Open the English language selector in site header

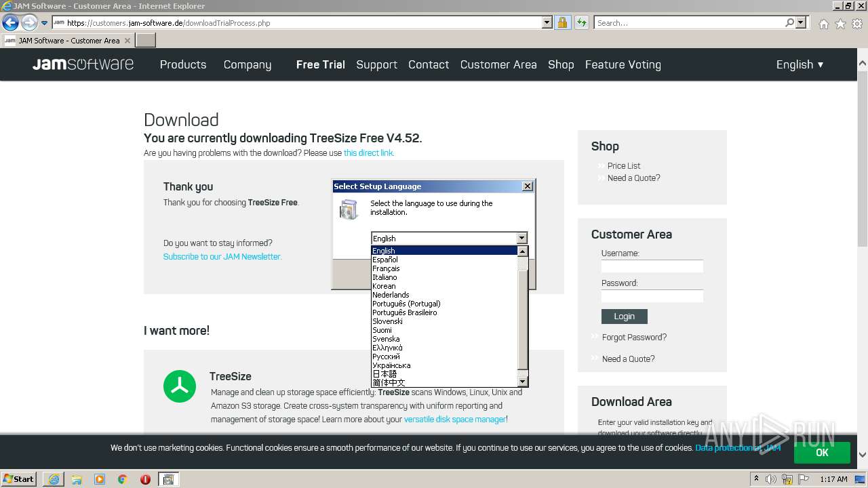800,64
